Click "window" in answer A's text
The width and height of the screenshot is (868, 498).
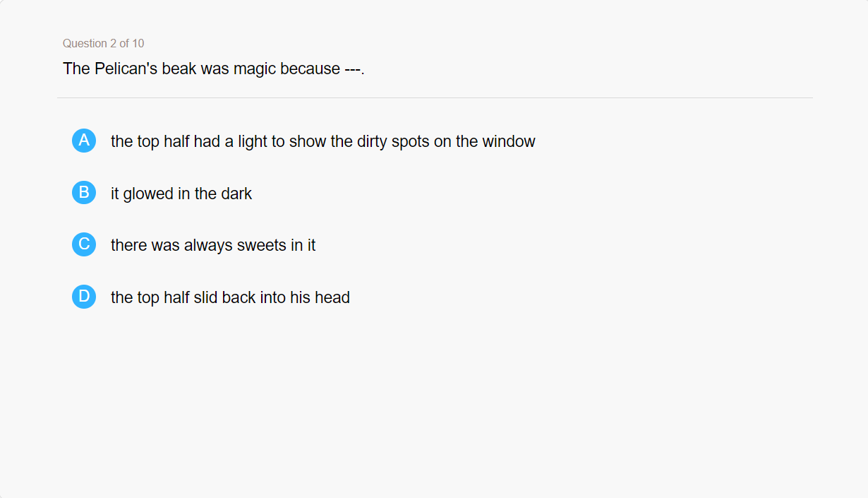tap(508, 141)
